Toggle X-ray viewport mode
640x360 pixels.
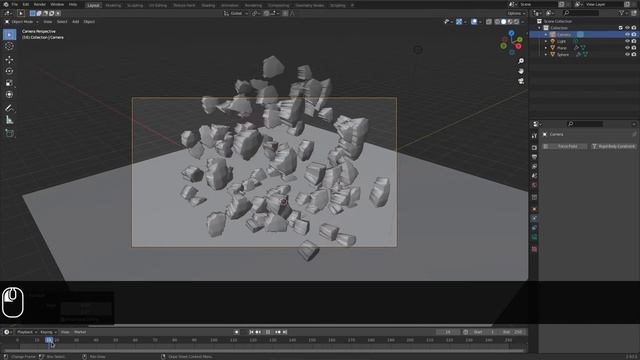point(489,22)
